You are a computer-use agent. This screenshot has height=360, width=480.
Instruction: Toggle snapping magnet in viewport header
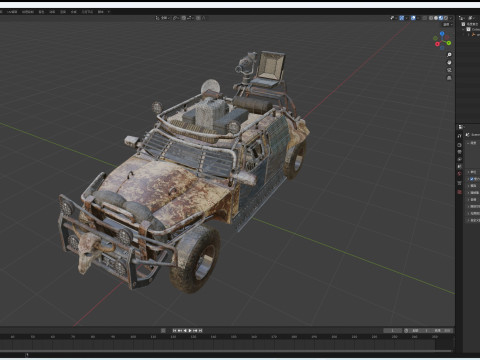point(184,18)
